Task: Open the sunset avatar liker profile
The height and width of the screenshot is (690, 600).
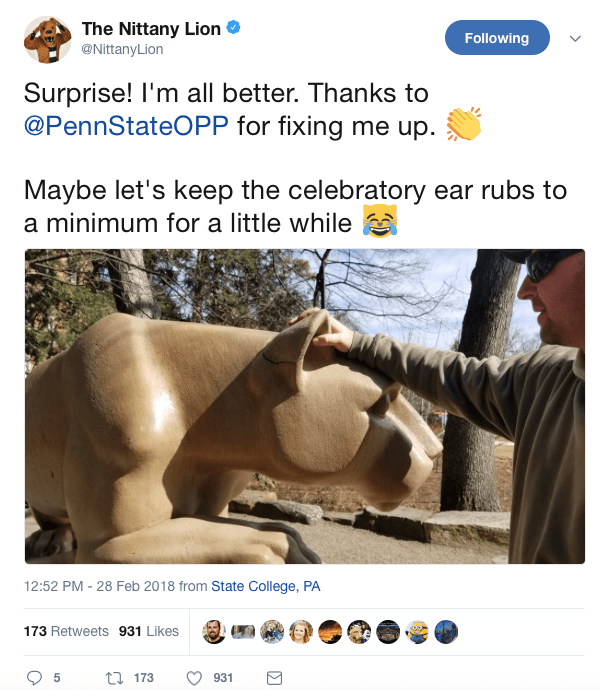Action: tap(330, 631)
